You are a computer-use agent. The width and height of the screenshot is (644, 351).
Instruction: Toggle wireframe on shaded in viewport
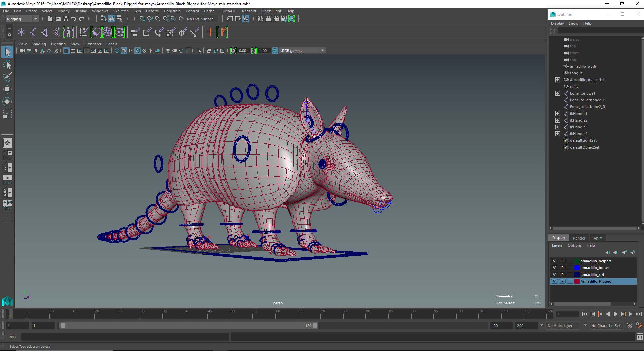pyautogui.click(x=137, y=51)
